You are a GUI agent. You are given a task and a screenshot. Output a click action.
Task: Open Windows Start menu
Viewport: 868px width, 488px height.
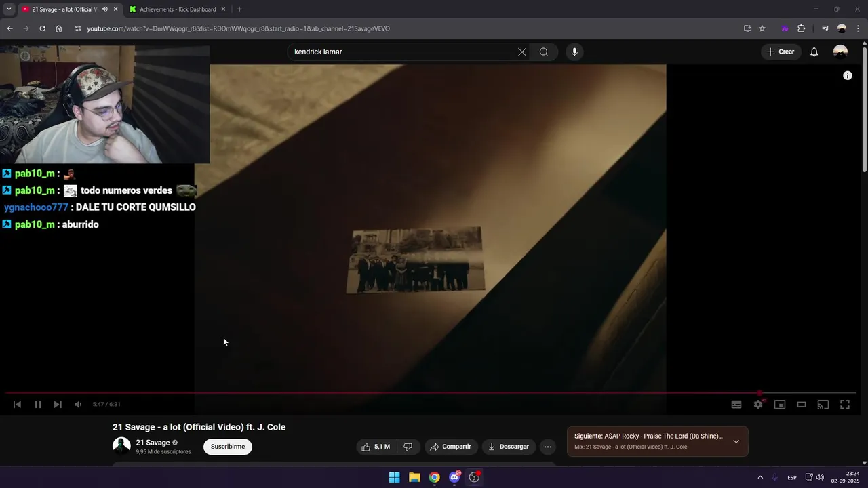[394, 477]
